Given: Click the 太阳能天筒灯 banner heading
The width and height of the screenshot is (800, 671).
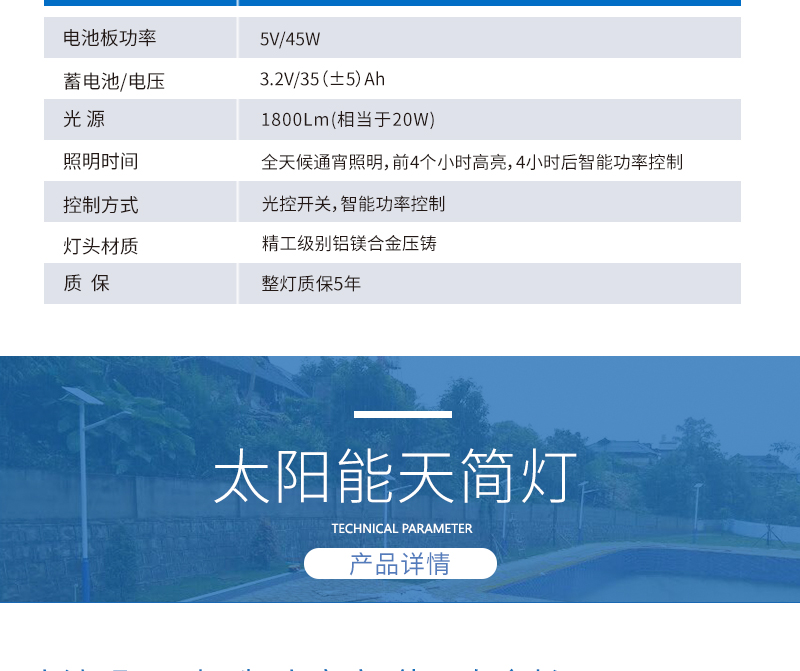Looking at the screenshot, I should 396,478.
